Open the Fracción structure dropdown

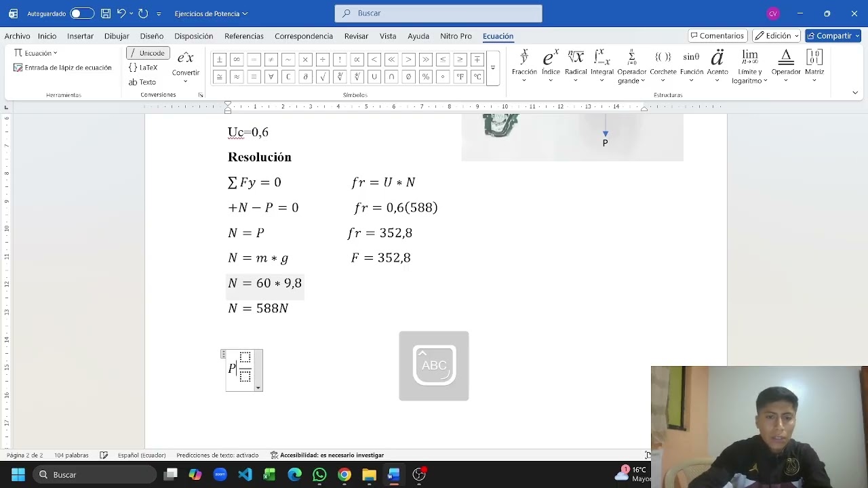[x=524, y=66]
